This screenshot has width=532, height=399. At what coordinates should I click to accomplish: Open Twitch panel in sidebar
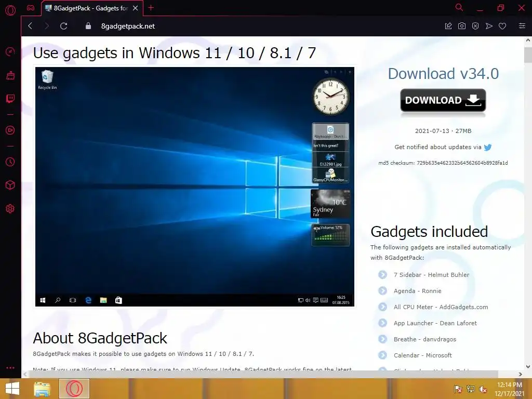tap(10, 99)
